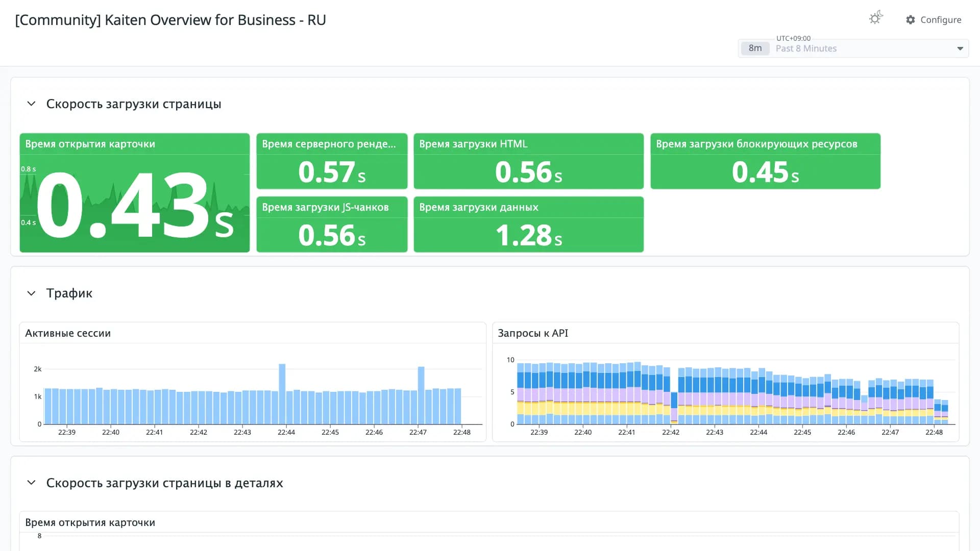Toggle the light/dark theme icon

click(876, 18)
